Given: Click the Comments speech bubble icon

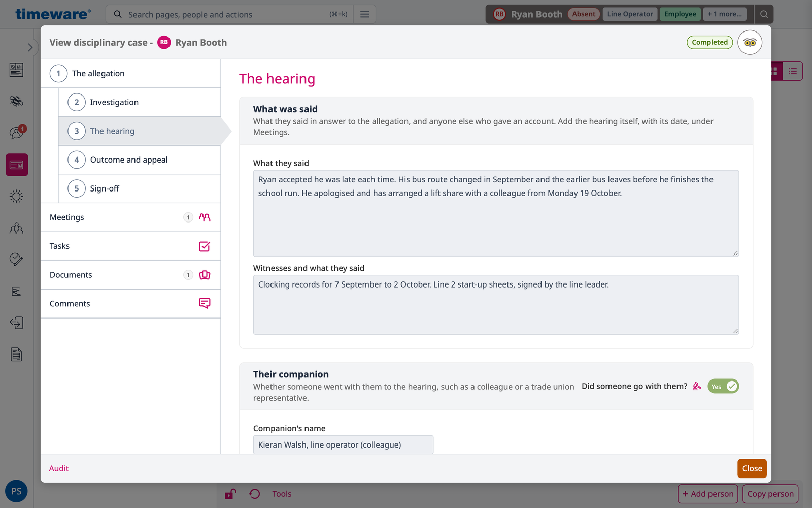Looking at the screenshot, I should 205,303.
